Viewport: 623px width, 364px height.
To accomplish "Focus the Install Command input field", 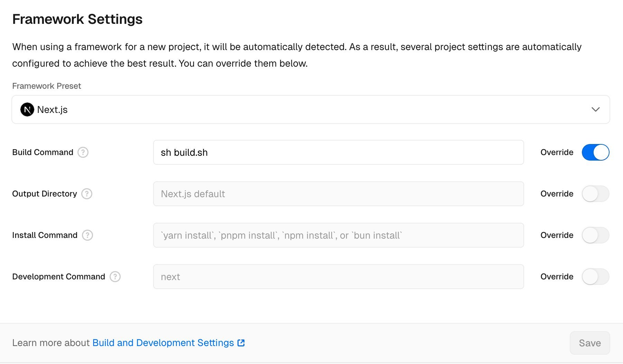I will click(338, 235).
